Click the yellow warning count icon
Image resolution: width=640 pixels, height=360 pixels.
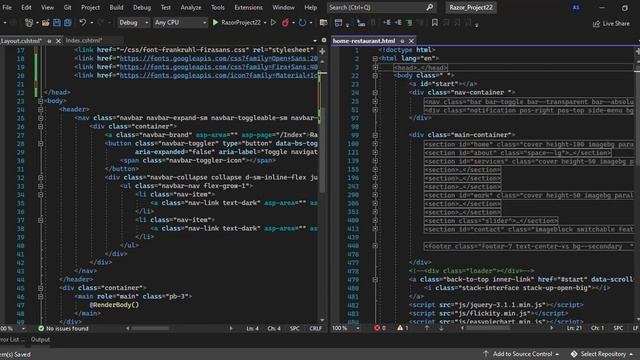click(x=400, y=328)
